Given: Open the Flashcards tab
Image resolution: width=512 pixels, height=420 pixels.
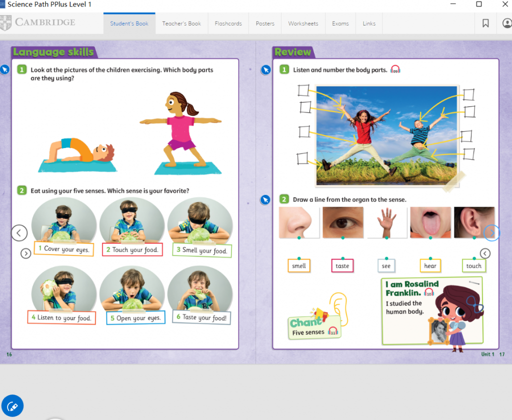Looking at the screenshot, I should click(x=228, y=23).
